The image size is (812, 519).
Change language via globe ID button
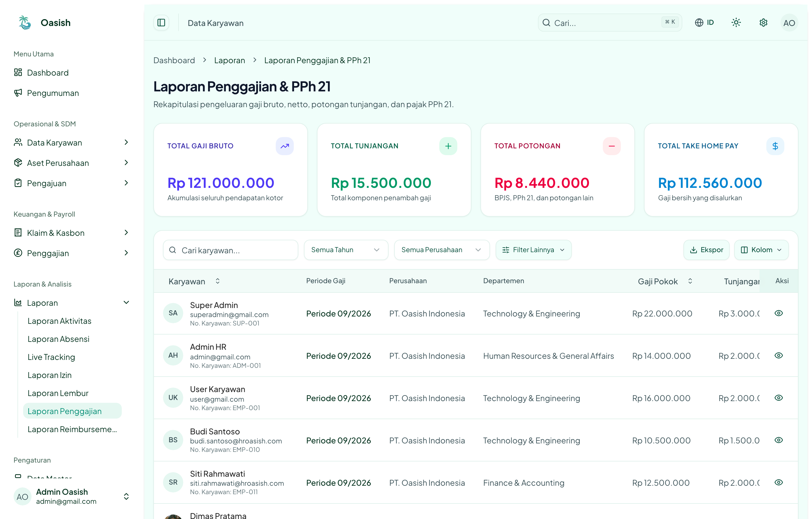[704, 23]
